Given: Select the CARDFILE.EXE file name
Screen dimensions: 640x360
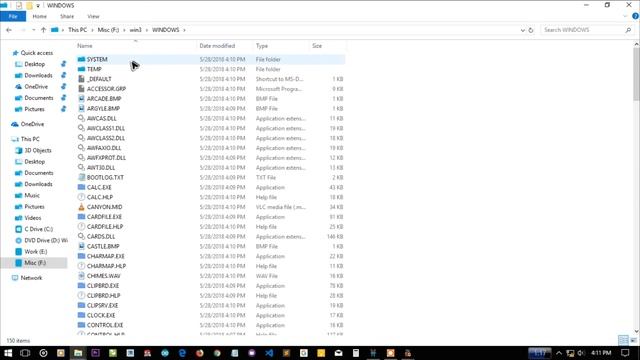Looking at the screenshot, I should (104, 217).
